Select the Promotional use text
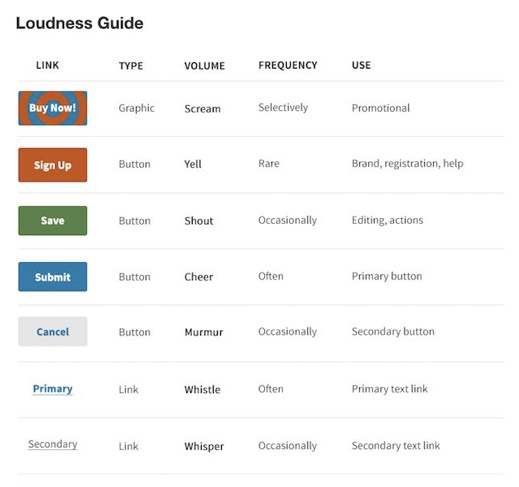 pos(381,108)
